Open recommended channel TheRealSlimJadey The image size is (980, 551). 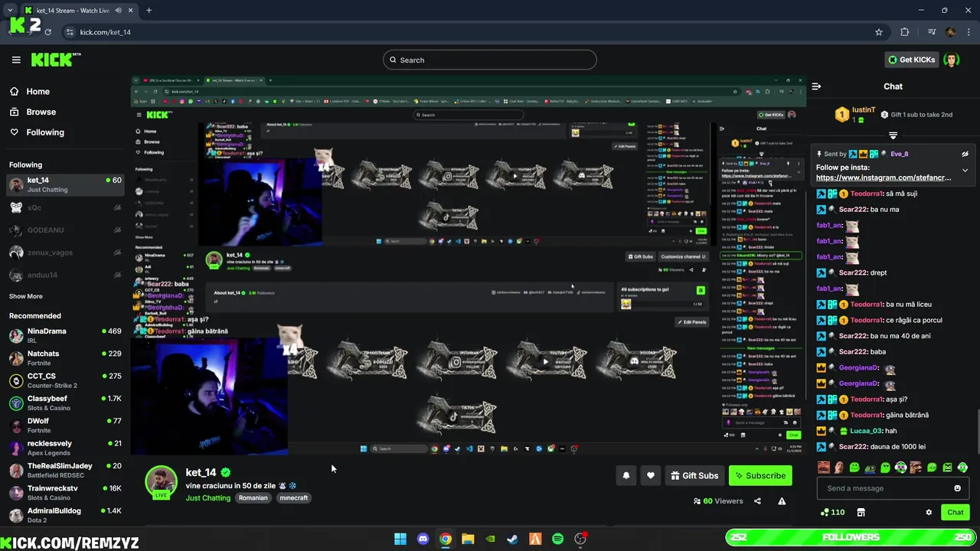point(64,471)
